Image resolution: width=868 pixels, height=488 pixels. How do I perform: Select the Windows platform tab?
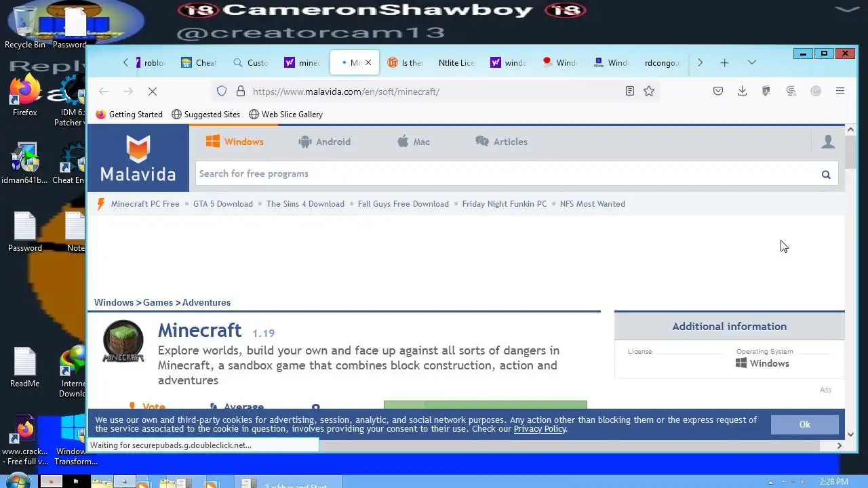235,142
